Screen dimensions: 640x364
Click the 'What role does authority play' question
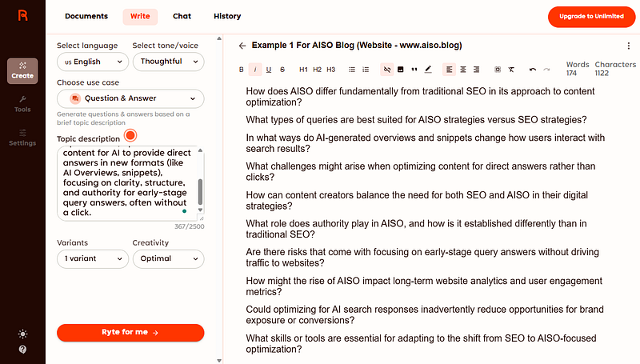pos(416,229)
